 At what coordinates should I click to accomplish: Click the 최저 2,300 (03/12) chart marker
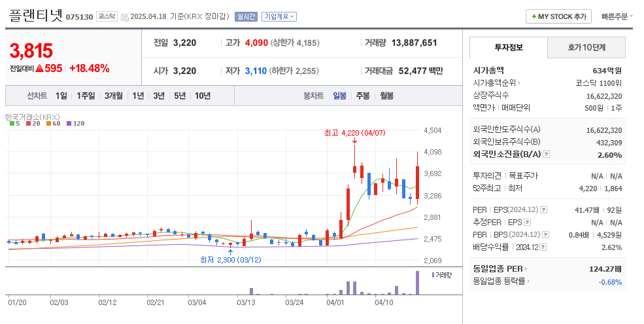[230, 260]
